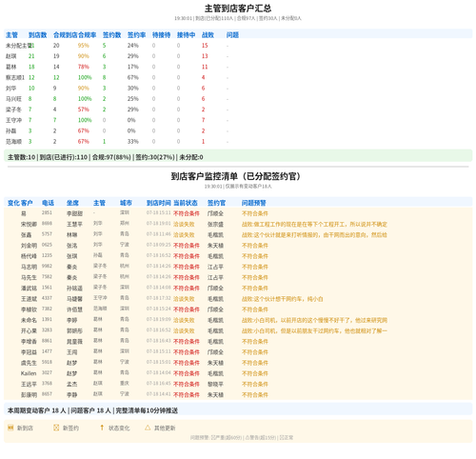
Task: Click the 待接待 column header
Action: (161, 35)
